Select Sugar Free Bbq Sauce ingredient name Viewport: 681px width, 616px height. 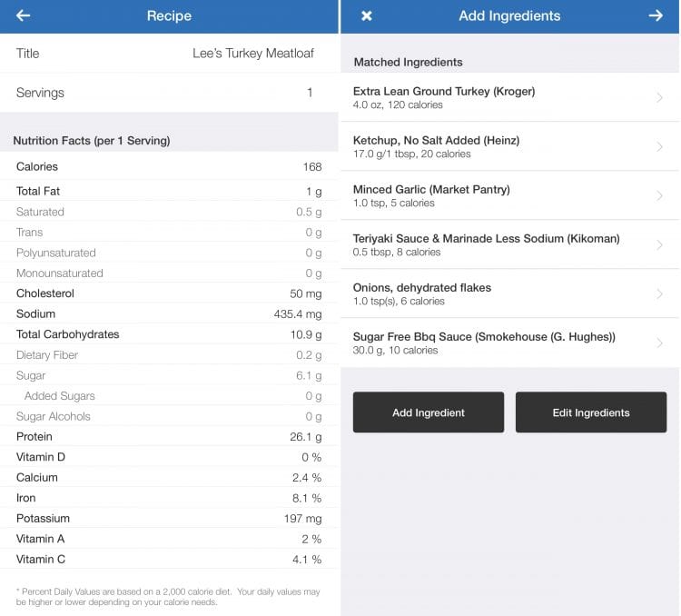pyautogui.click(x=484, y=337)
